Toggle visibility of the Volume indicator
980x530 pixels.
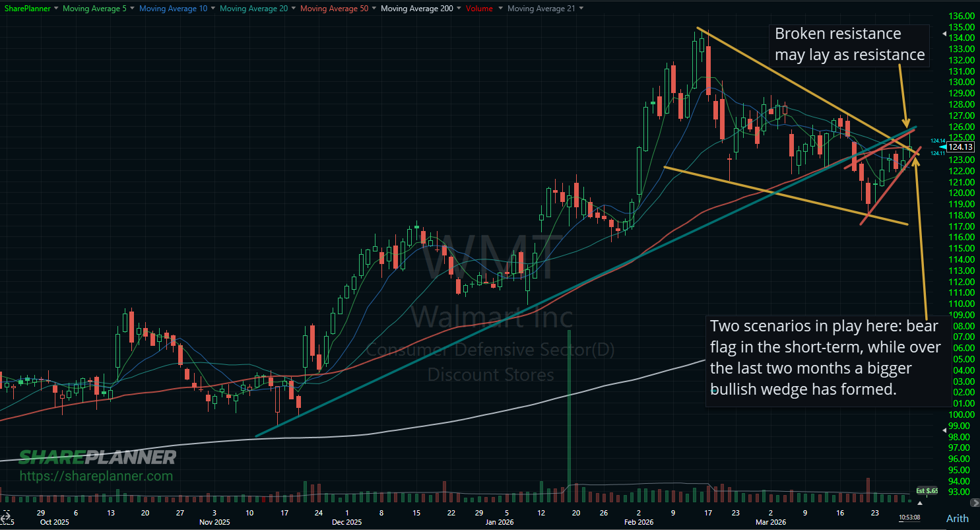click(480, 8)
